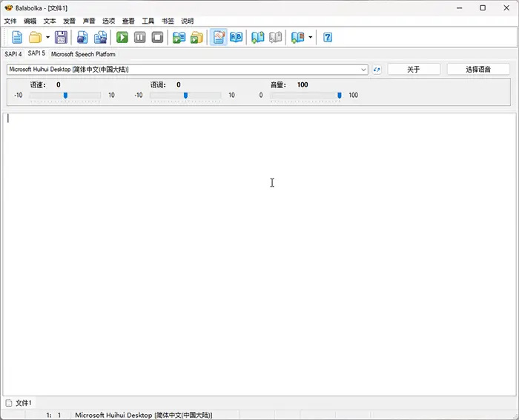Toggle the highlighted spell-check icon
The height and width of the screenshot is (420, 519).
pos(219,37)
